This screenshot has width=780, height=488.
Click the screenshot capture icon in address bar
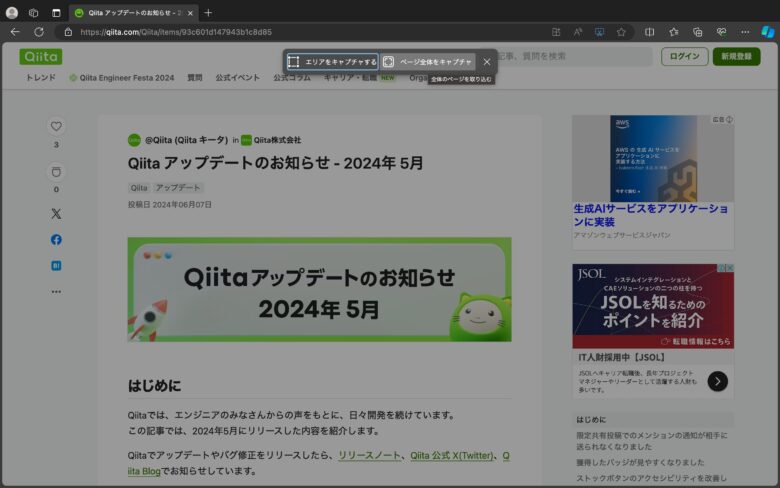click(599, 32)
